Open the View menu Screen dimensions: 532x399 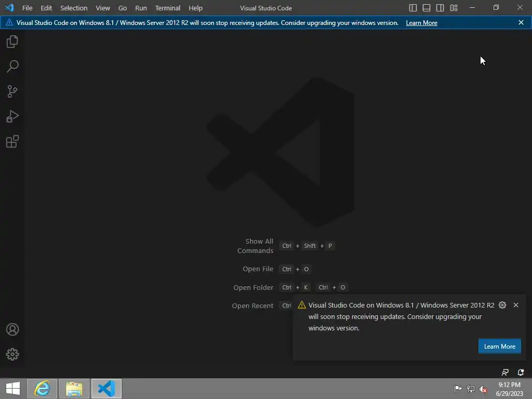(102, 8)
